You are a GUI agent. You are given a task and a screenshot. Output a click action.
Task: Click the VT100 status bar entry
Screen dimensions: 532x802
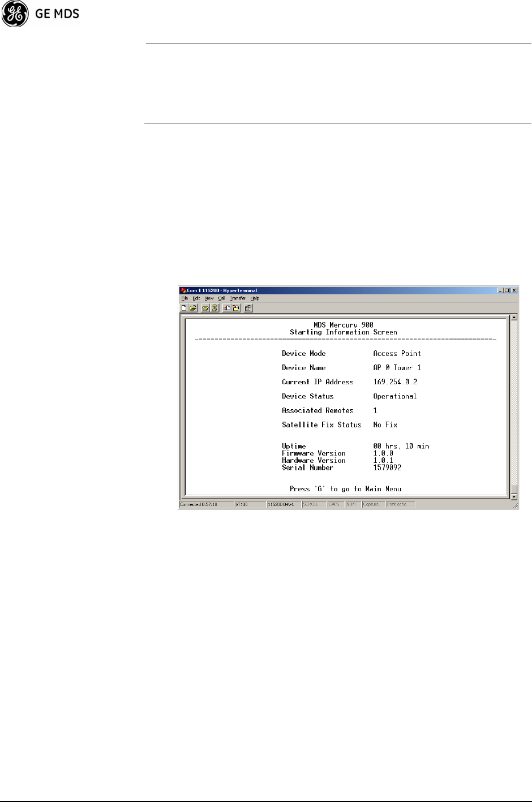tap(242, 504)
